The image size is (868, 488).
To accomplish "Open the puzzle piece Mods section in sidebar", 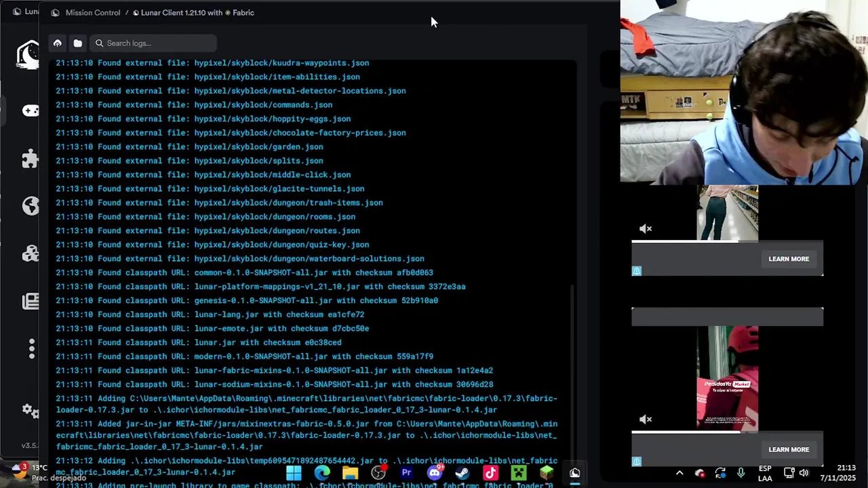I will 30,158.
